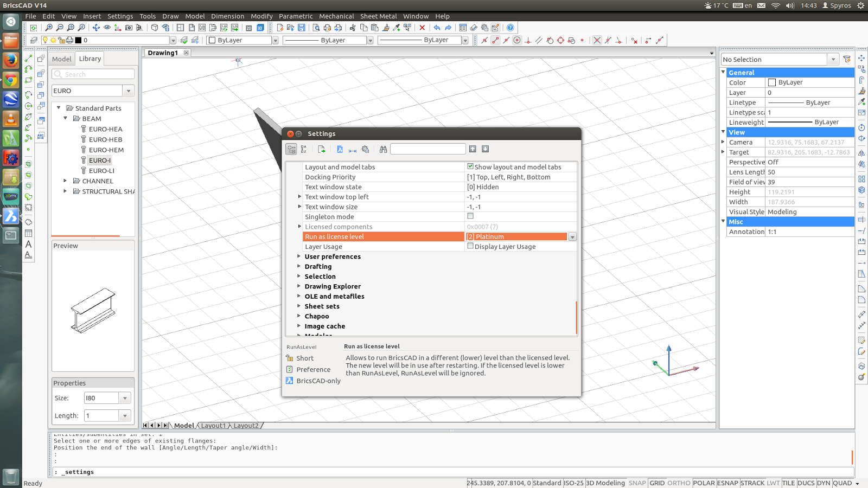
Task: Switch Settings to categorized view
Action: (x=291, y=149)
